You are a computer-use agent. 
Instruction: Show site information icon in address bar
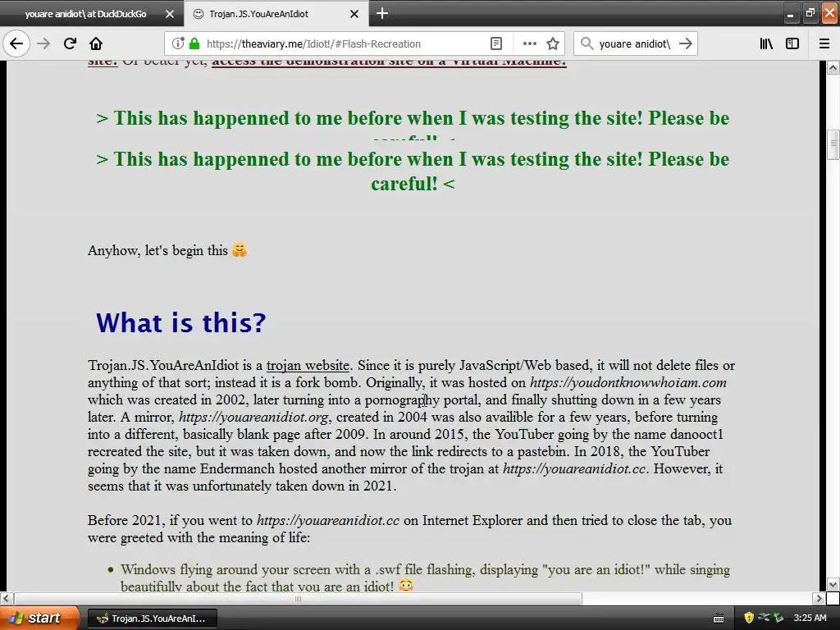point(178,43)
